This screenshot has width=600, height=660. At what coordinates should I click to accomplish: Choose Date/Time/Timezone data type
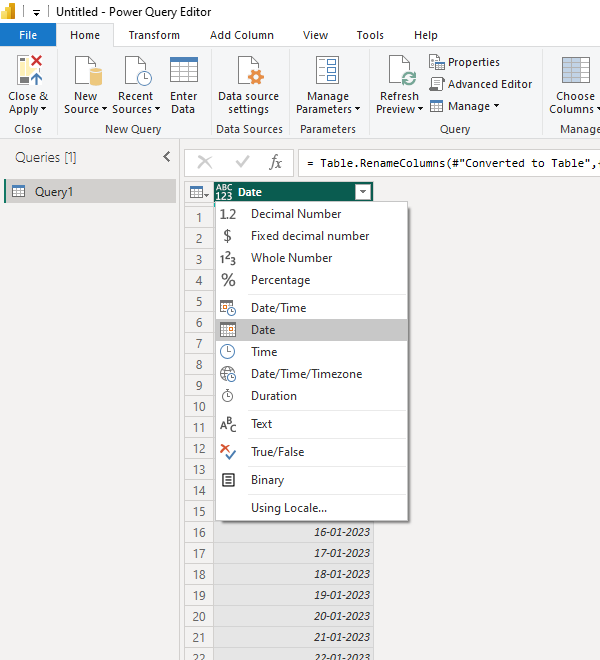(312, 374)
